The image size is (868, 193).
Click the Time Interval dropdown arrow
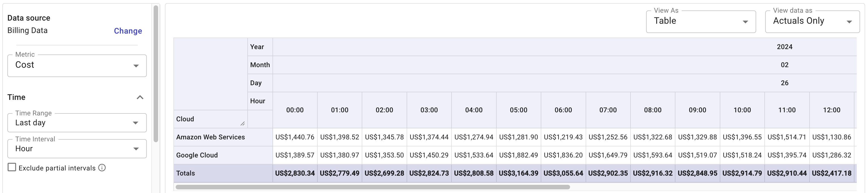(x=136, y=148)
